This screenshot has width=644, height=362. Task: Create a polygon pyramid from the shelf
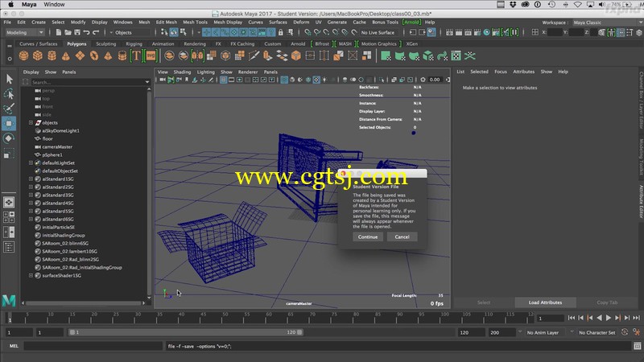tap(108, 56)
